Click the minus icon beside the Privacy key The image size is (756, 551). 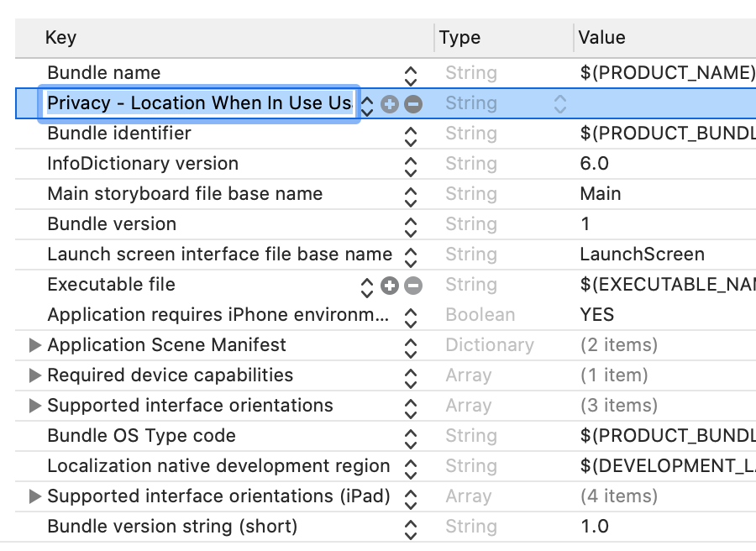click(x=412, y=104)
